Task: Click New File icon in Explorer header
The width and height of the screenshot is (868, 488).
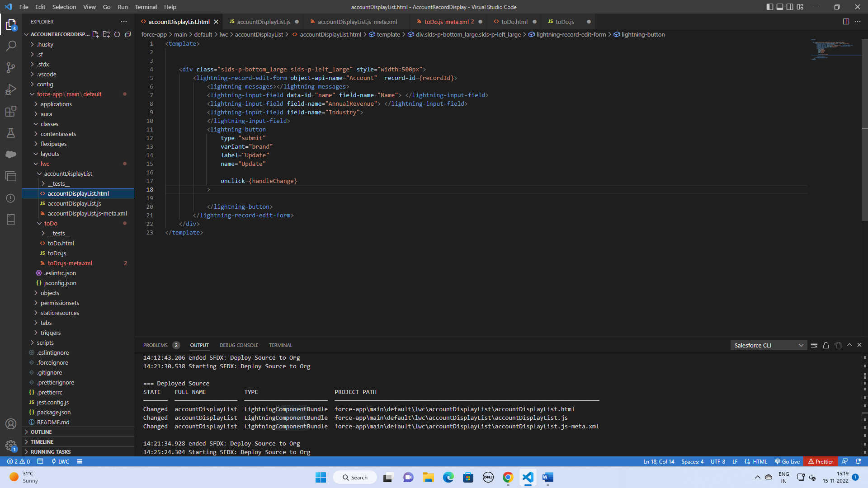Action: pyautogui.click(x=95, y=34)
